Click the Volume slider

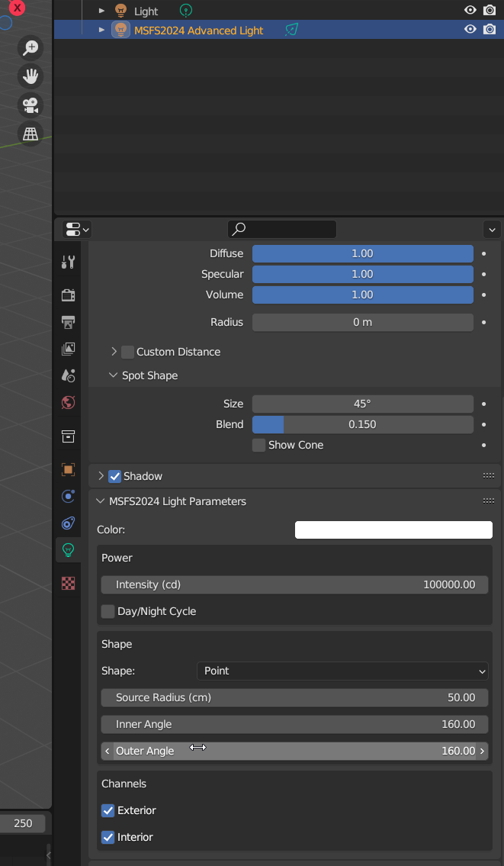(x=363, y=295)
